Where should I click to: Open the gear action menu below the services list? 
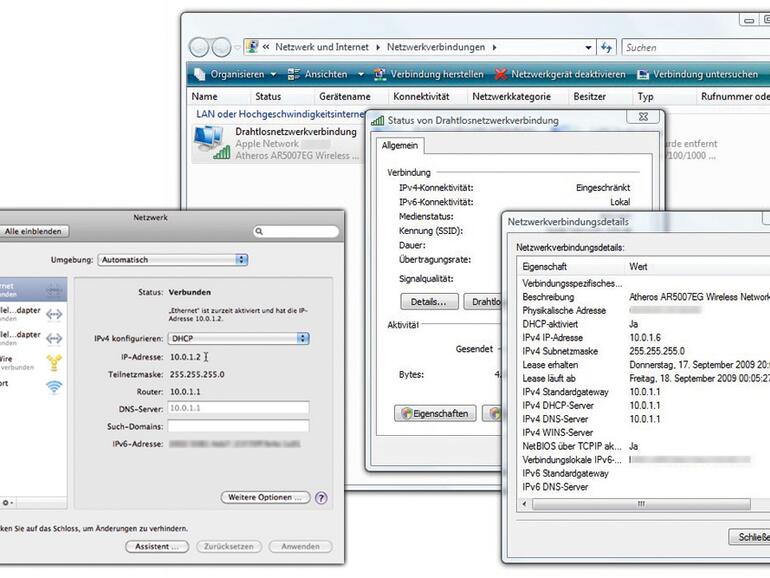(7, 503)
